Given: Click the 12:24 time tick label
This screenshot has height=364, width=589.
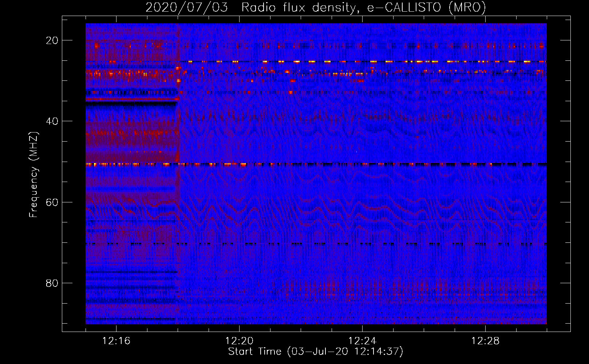Looking at the screenshot, I should [x=362, y=341].
